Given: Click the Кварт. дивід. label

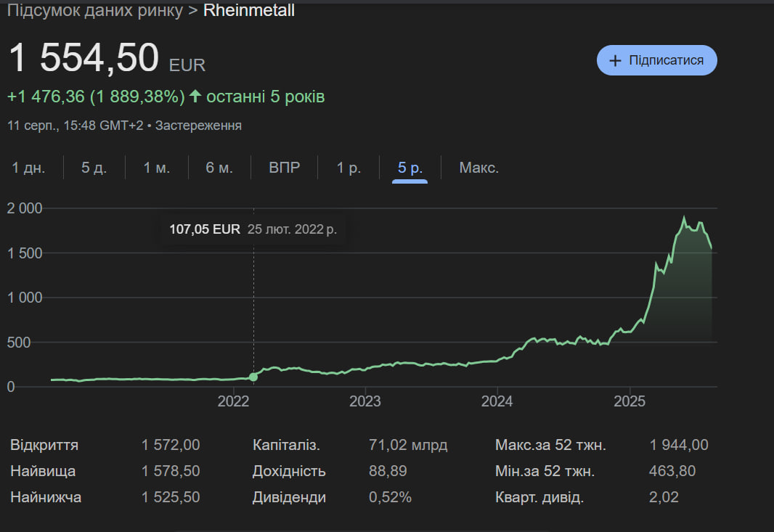Looking at the screenshot, I should (x=539, y=497).
